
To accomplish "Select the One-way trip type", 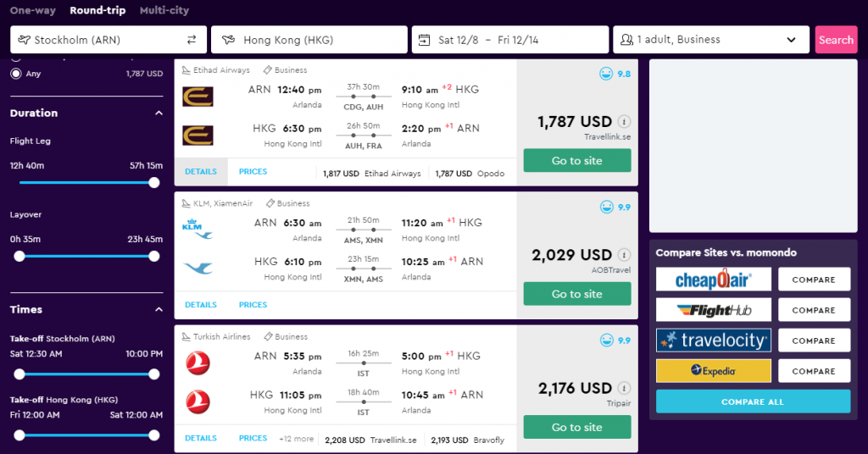I will (33, 10).
